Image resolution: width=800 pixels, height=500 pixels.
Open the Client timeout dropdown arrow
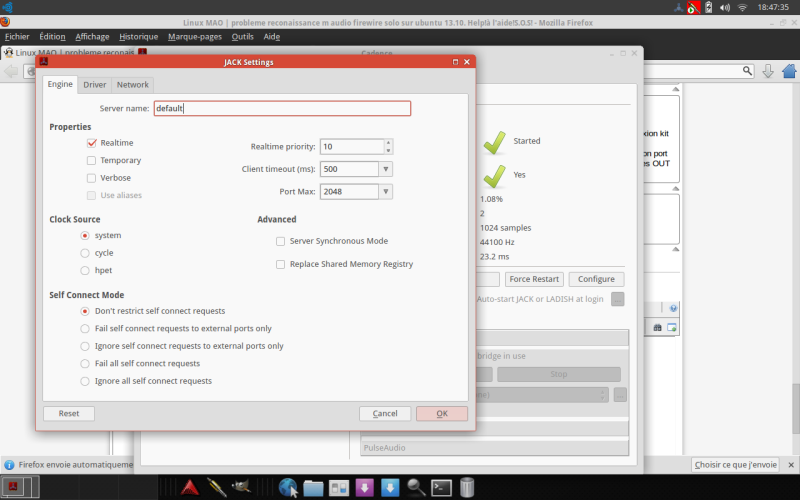[386, 169]
